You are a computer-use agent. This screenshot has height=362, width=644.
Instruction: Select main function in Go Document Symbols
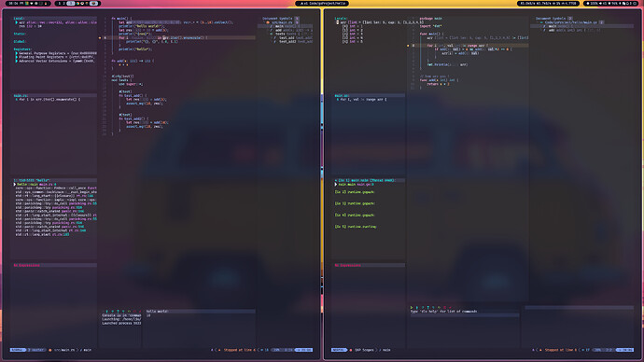click(553, 26)
